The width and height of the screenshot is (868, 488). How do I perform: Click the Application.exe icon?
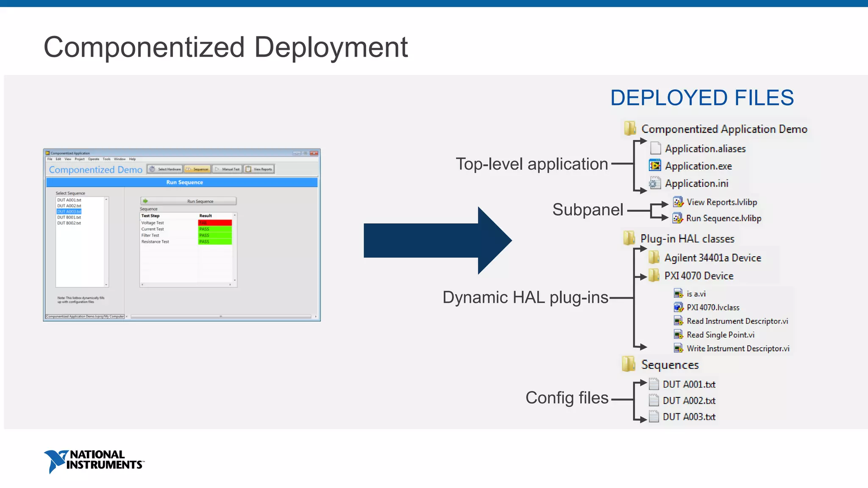[x=655, y=166]
